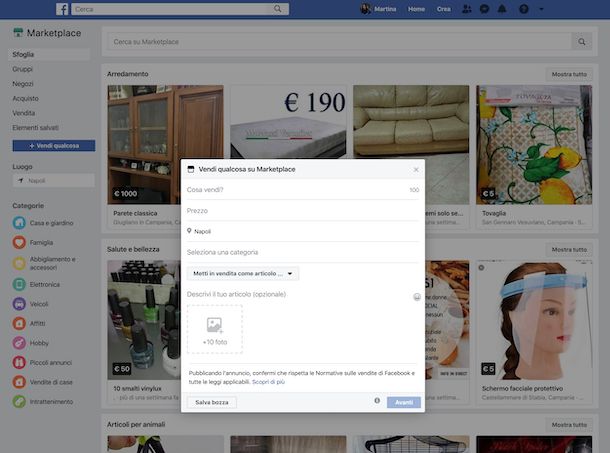Click Salva bozza button
The image size is (610, 453).
(212, 402)
